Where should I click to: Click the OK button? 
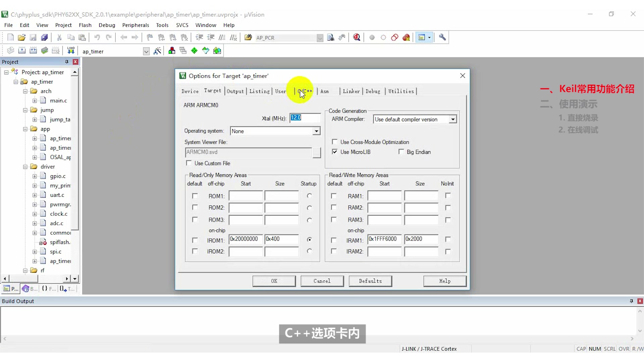[x=274, y=281]
